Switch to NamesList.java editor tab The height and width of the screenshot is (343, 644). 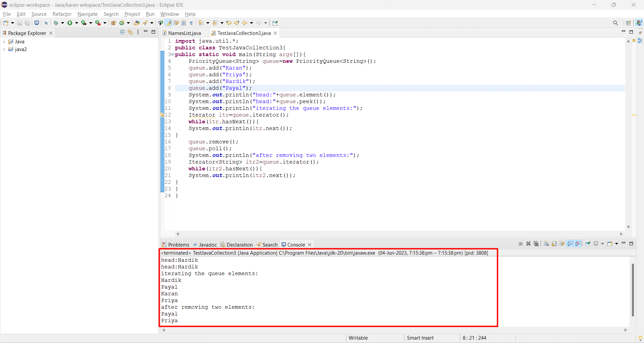(185, 33)
